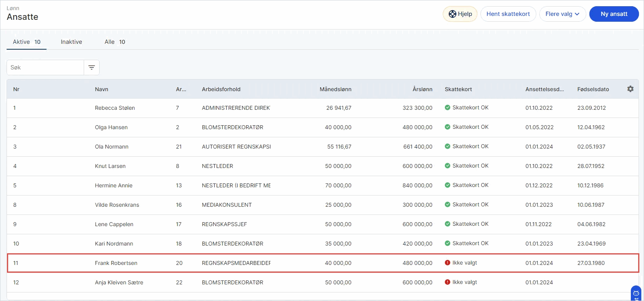Sort by the Månedslønn column header
Image resolution: width=644 pixels, height=301 pixels.
[336, 89]
